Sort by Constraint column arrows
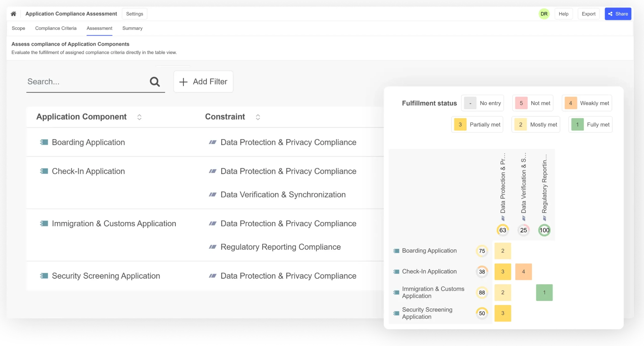644x346 pixels. pos(258,117)
